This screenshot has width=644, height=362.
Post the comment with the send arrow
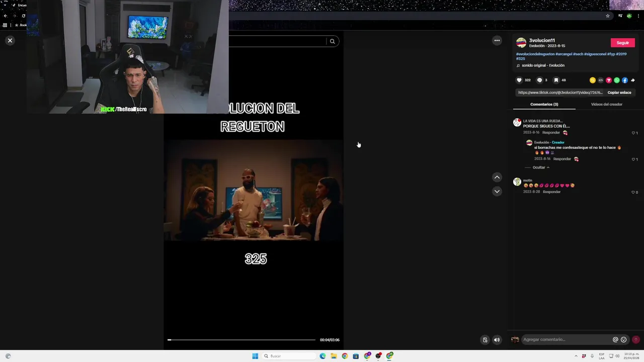[x=636, y=339]
